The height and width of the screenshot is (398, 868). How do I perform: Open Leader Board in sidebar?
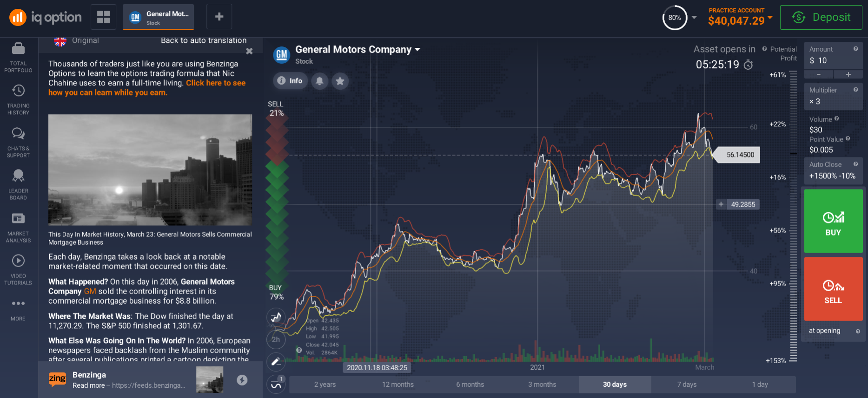tap(18, 185)
